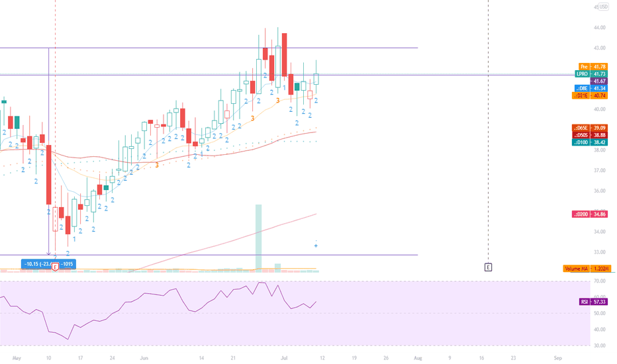This screenshot has width=617, height=364.
Task: Click the 70.00 level on RSI axis
Action: point(600,281)
